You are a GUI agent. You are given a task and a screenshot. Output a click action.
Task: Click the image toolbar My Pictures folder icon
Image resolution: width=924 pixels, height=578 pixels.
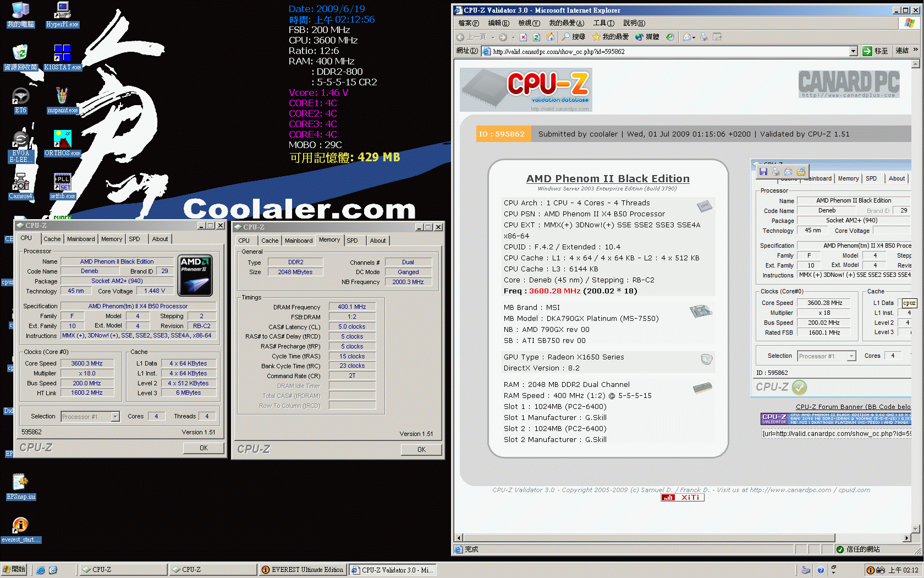click(801, 171)
